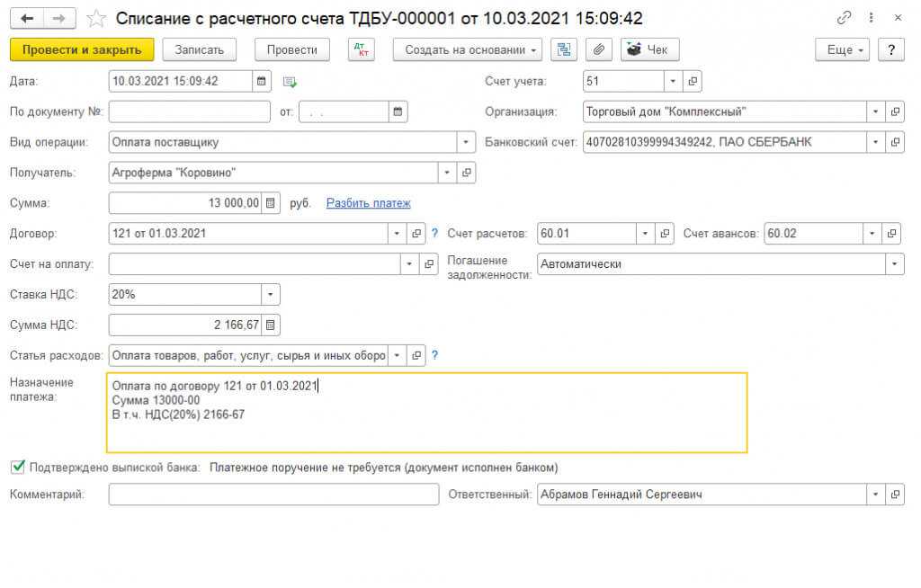Click into the Комментарий input field

(273, 494)
